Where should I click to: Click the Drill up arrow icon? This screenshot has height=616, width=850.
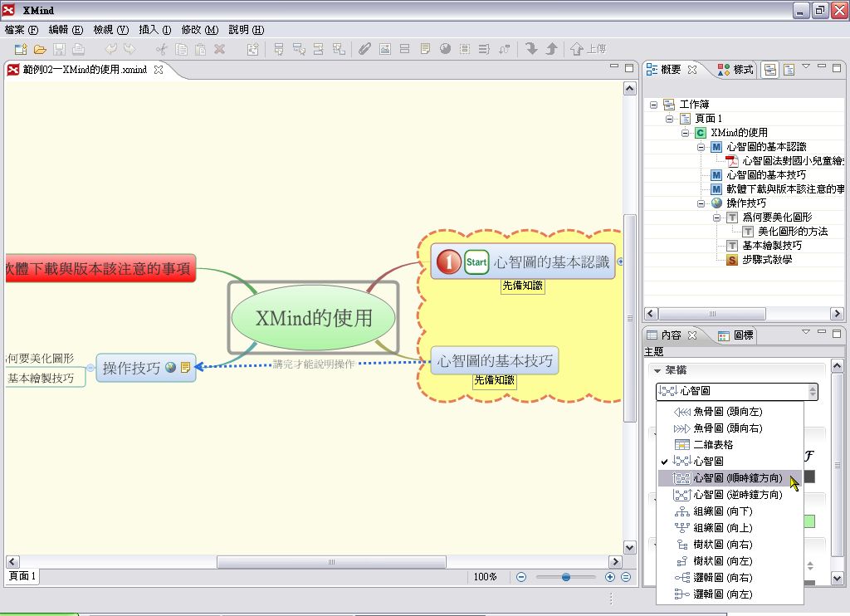551,49
